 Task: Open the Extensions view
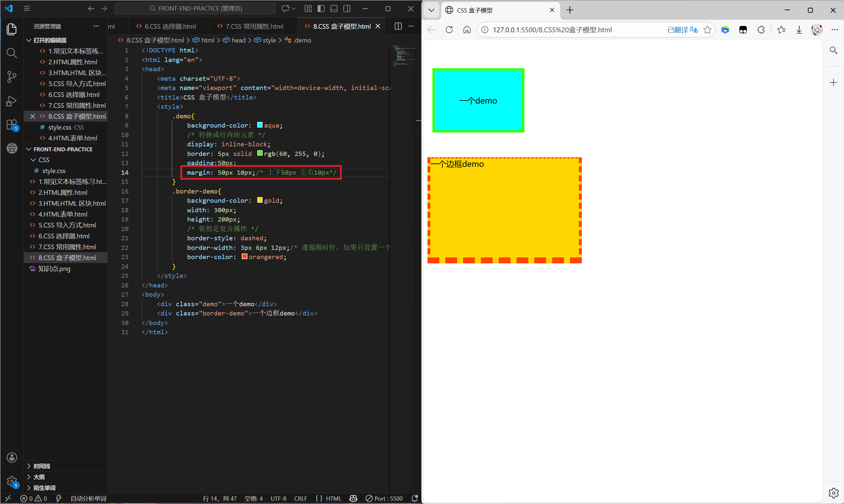[12, 125]
